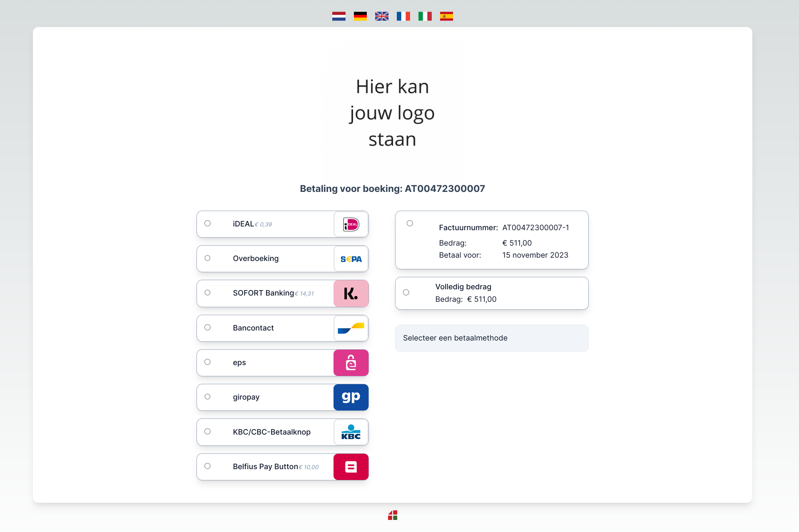The image size is (799, 532).
Task: Select the eps payment radio button
Action: click(x=207, y=362)
